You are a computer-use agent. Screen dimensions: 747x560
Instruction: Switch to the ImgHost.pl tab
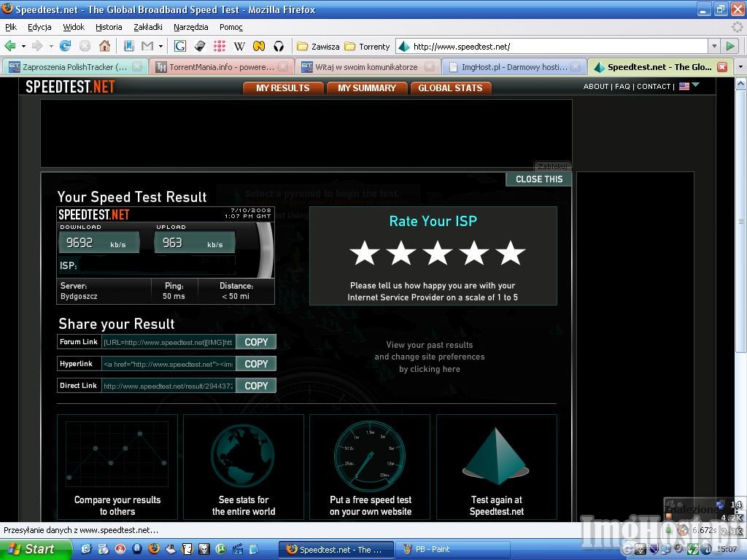[x=514, y=66]
